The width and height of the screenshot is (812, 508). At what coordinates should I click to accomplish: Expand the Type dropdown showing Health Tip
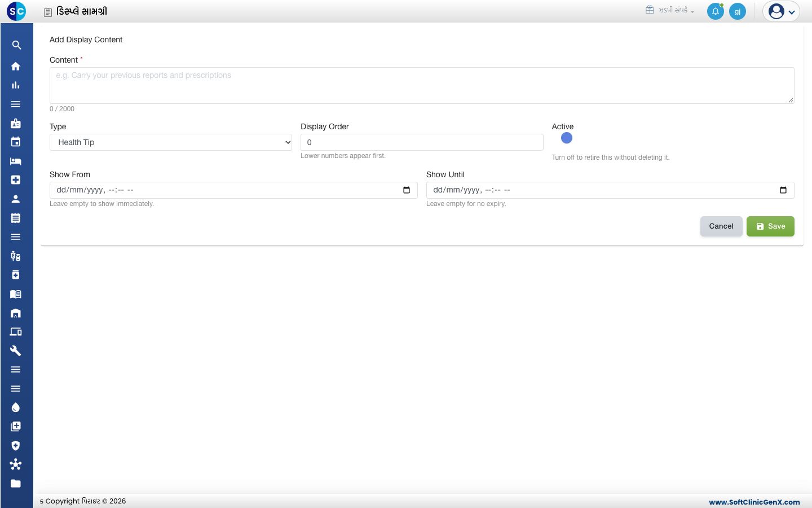[171, 142]
